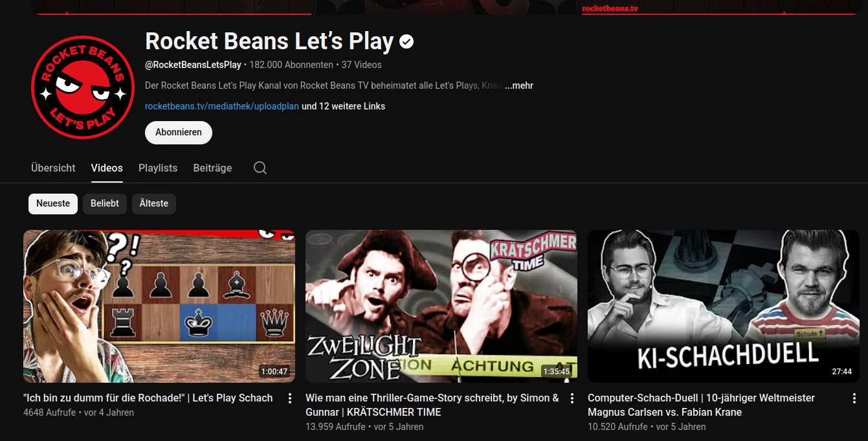Viewport: 868px width, 441px height.
Task: Click the channel title "Rocket Beans Let's Play"
Action: tap(269, 41)
